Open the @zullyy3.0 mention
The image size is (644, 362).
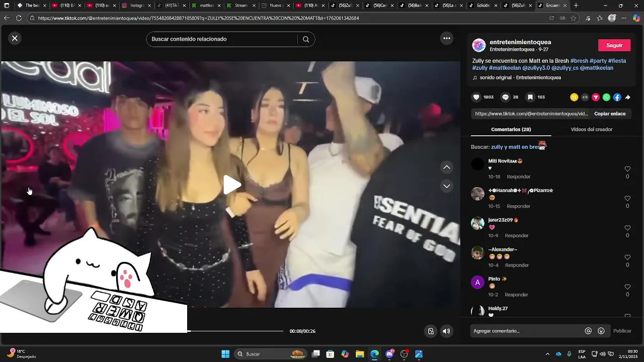[x=536, y=68]
